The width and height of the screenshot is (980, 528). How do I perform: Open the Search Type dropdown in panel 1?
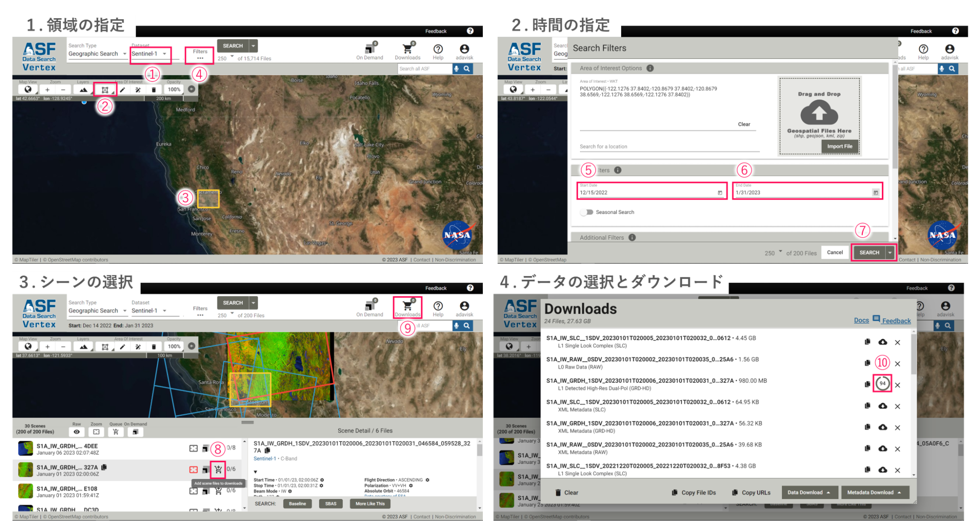click(97, 54)
